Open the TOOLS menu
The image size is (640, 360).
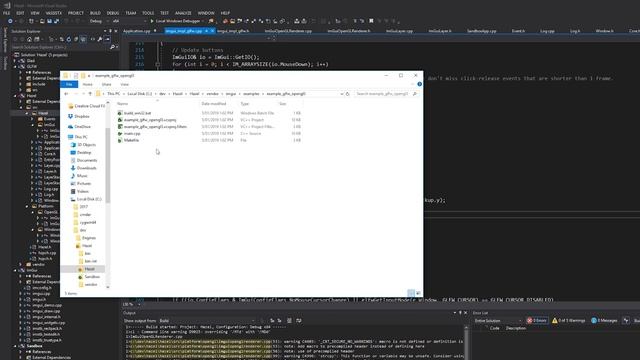[x=148, y=13]
